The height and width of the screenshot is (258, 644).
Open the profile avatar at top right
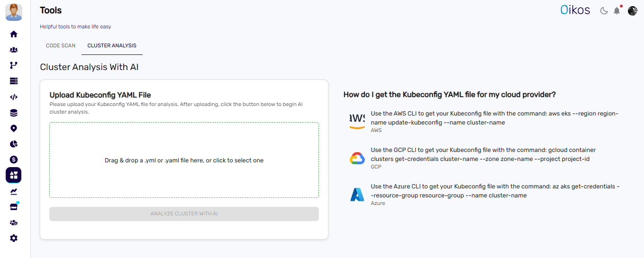632,10
